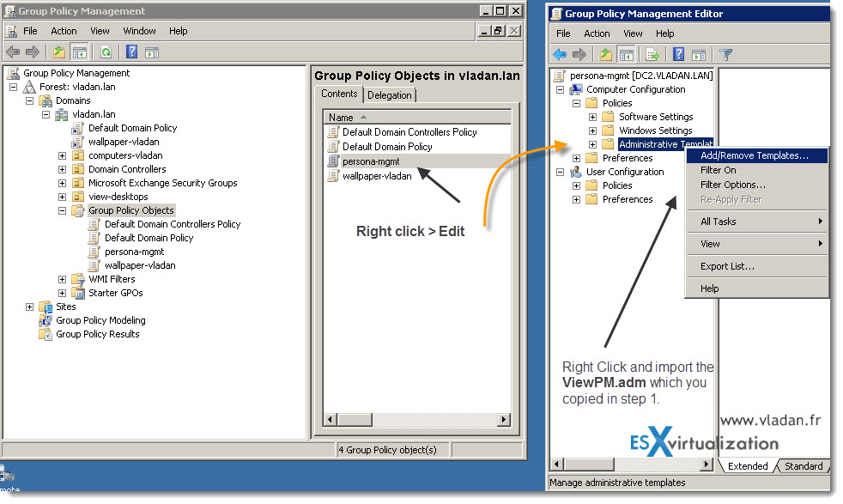Click User Configuration icon in Editor tree
The image size is (843, 504).
click(x=576, y=172)
